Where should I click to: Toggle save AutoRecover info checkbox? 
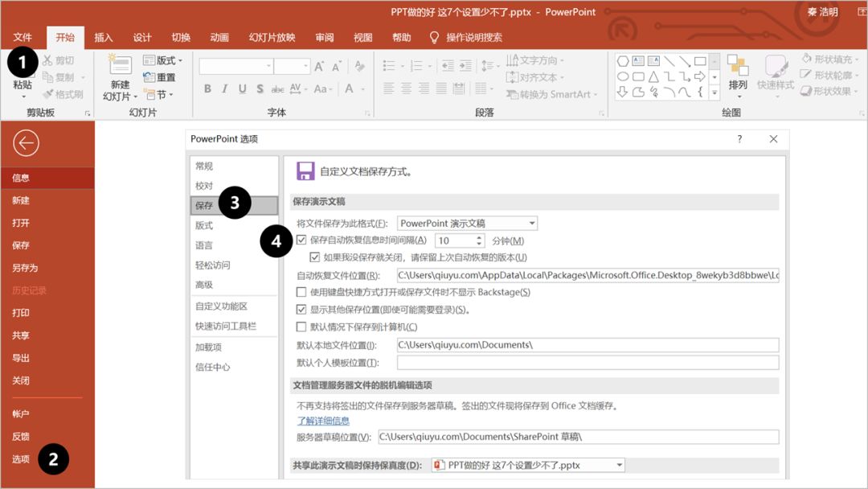tap(301, 240)
